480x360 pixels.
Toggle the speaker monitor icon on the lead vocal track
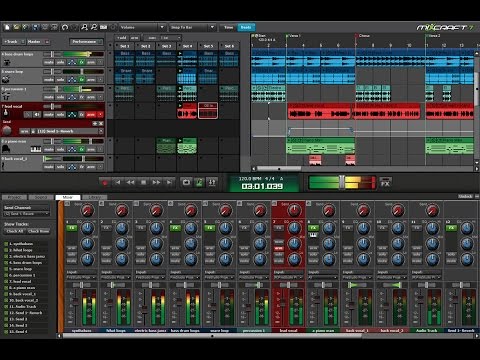(37, 114)
